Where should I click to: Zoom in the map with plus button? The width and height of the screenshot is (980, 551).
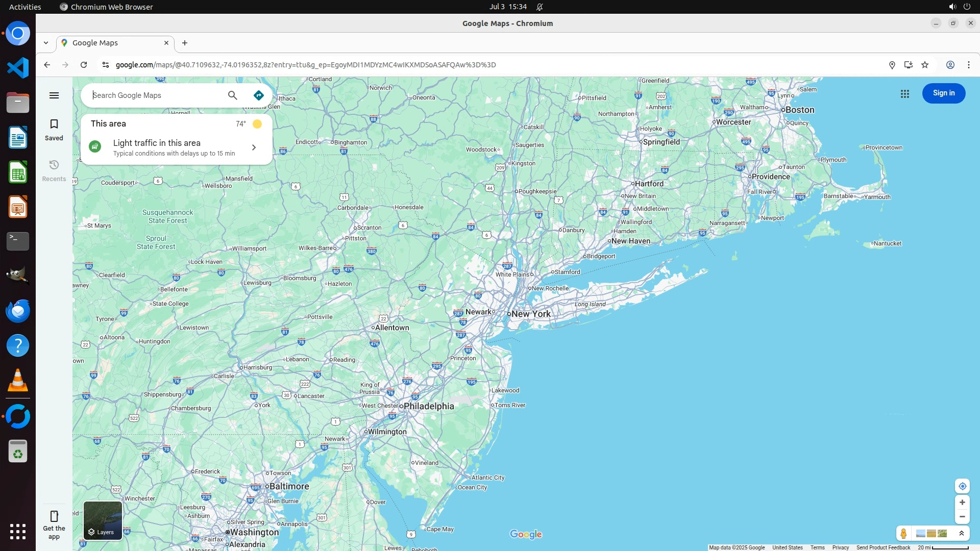[x=962, y=503]
